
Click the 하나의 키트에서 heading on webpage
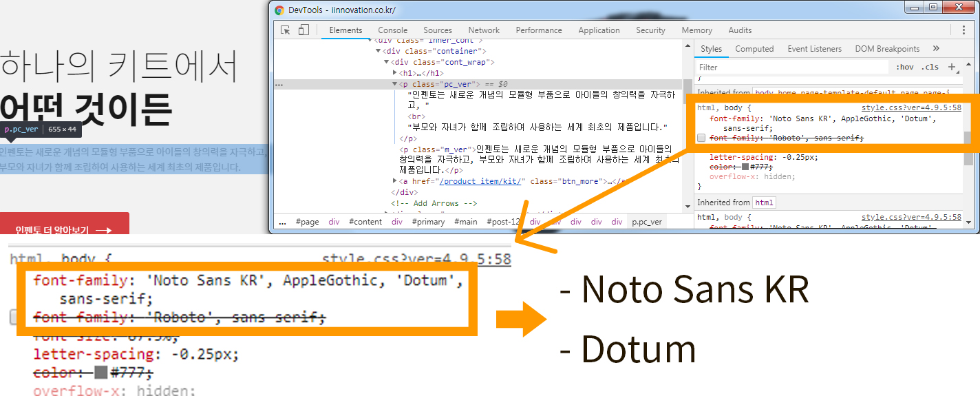pos(118,67)
